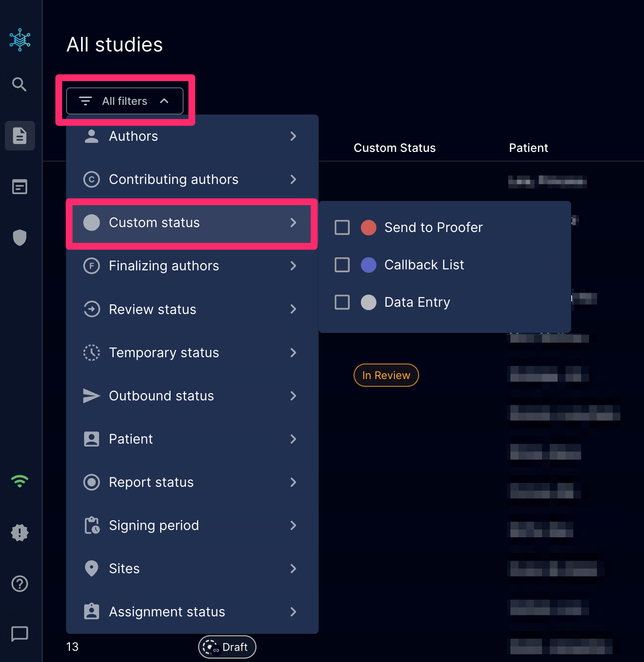The height and width of the screenshot is (662, 644).
Task: Click the Sites location pin icon
Action: pyautogui.click(x=91, y=568)
